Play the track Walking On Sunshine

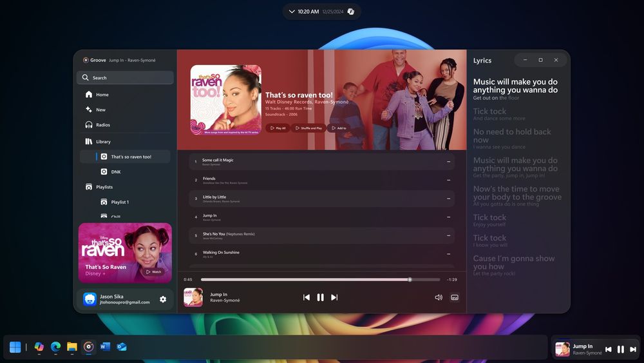pyautogui.click(x=321, y=254)
